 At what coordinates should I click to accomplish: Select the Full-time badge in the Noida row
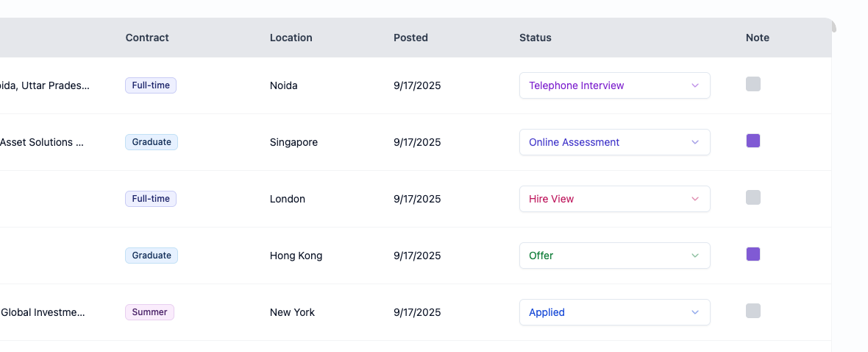(x=151, y=85)
